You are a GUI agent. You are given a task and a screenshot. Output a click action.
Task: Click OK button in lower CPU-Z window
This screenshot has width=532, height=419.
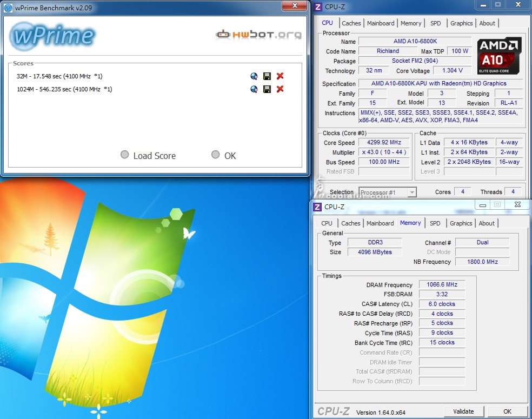click(x=507, y=411)
